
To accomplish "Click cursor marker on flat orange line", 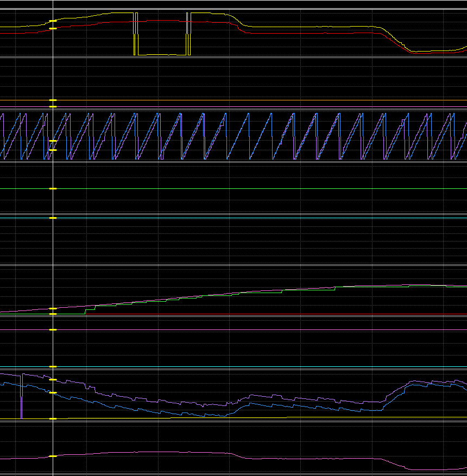I will point(53,100).
